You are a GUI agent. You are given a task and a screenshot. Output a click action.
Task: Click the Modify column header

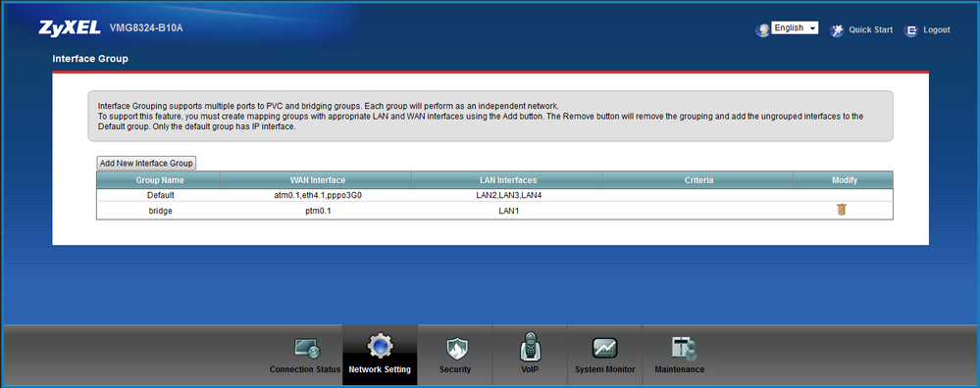tap(844, 179)
